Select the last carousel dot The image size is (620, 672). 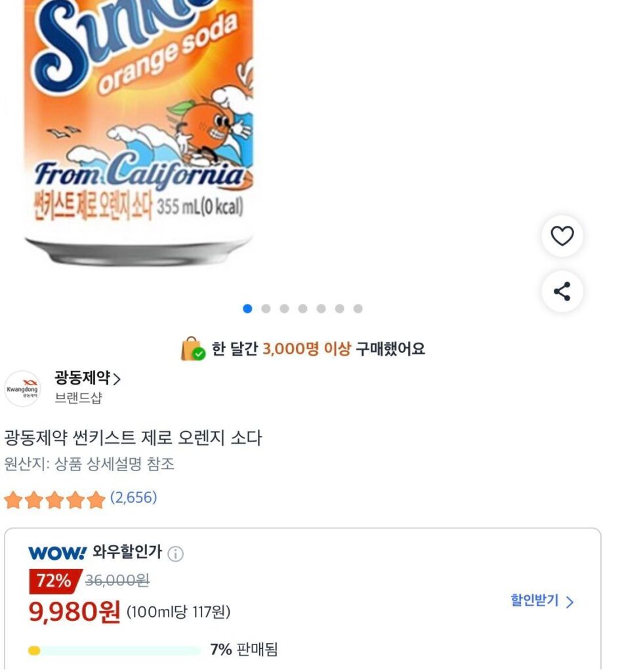[358, 306]
